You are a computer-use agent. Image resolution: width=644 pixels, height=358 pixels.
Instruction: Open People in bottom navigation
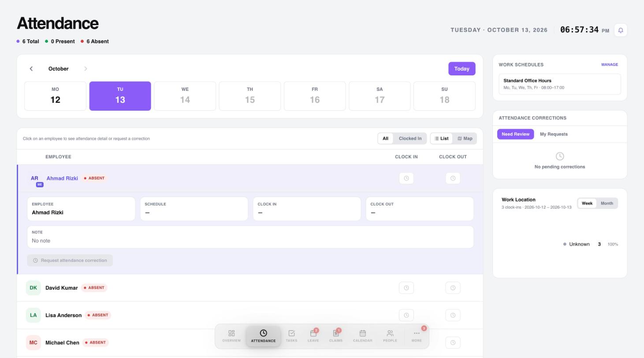(x=390, y=336)
